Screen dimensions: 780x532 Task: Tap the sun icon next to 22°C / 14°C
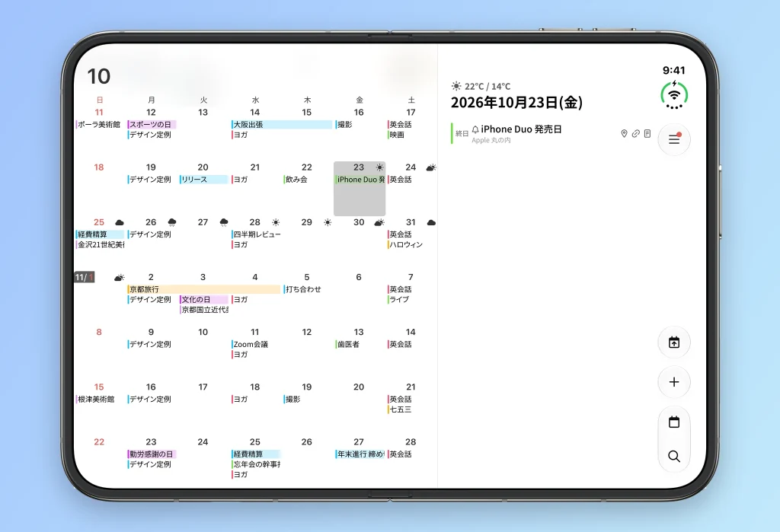click(456, 86)
